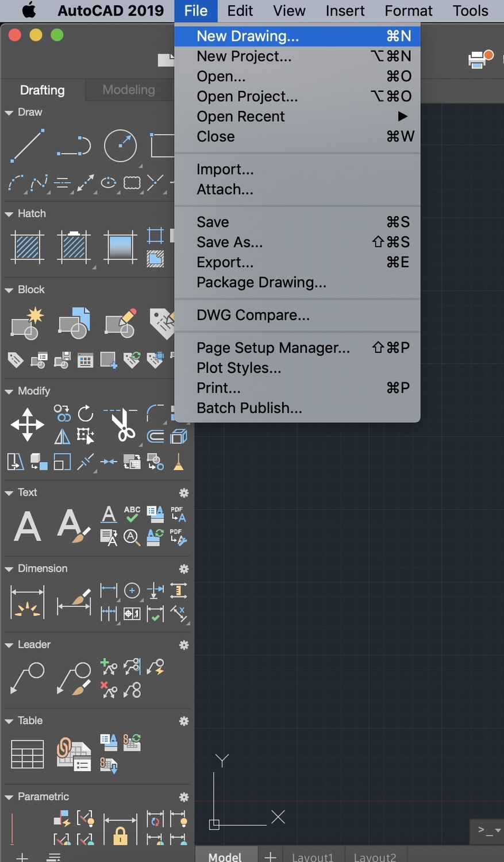Click the Dimension Style brush icon
Image resolution: width=504 pixels, height=862 pixels.
[74, 602]
